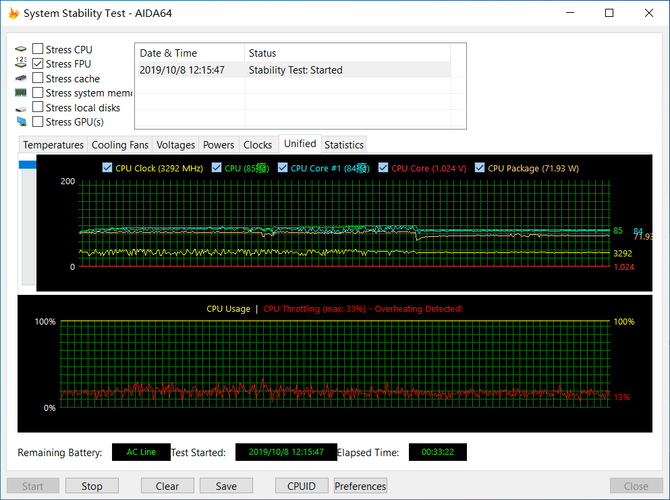Open the Voltages tab

(176, 145)
